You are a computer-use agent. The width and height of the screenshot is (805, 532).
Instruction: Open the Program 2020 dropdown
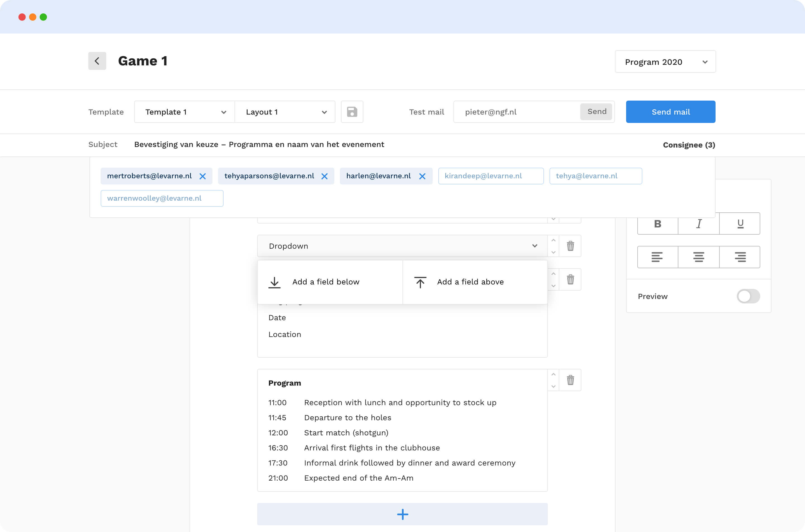coord(665,62)
